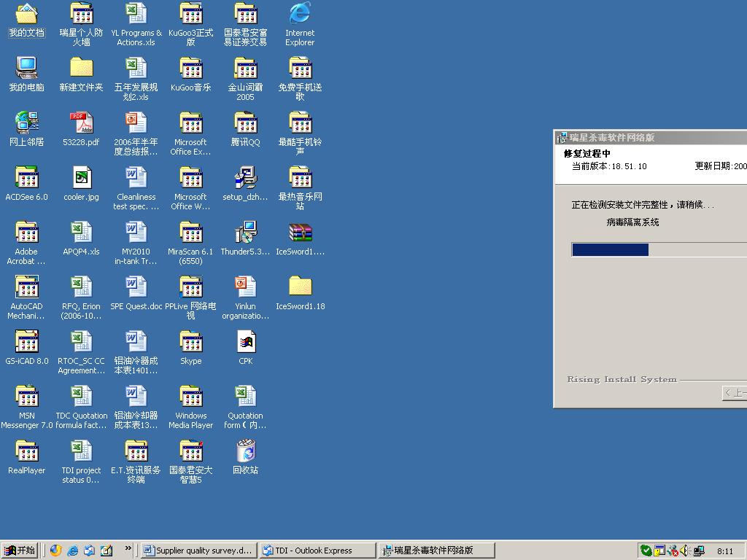Open the 回收站 recycle bin
Screen dimensions: 747x560
pos(245,458)
